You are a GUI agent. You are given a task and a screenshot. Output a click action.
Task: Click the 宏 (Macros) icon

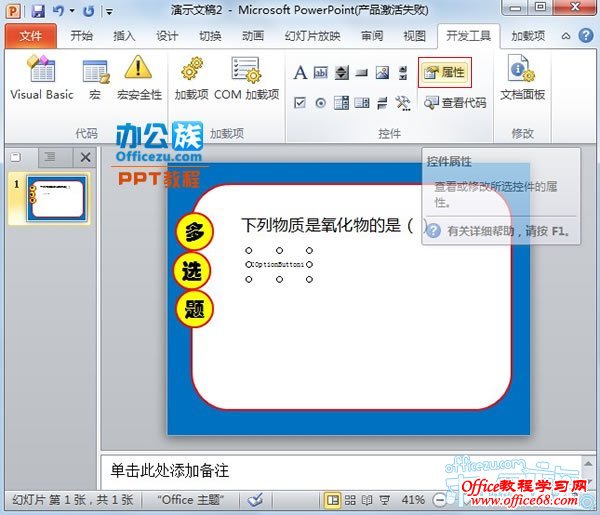coord(95,78)
